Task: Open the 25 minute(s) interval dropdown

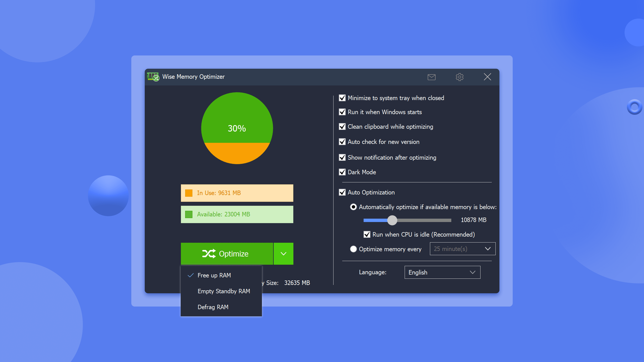Action: pyautogui.click(x=462, y=249)
